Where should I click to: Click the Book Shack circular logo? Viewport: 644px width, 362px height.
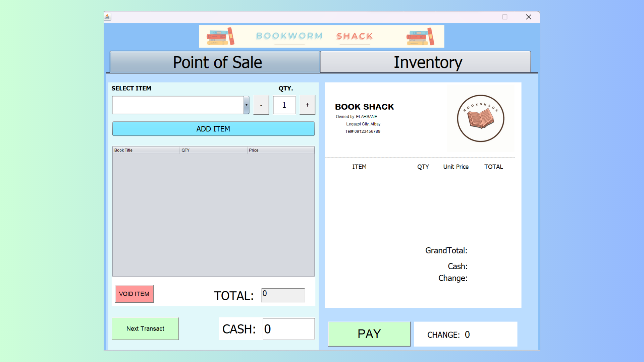[480, 118]
